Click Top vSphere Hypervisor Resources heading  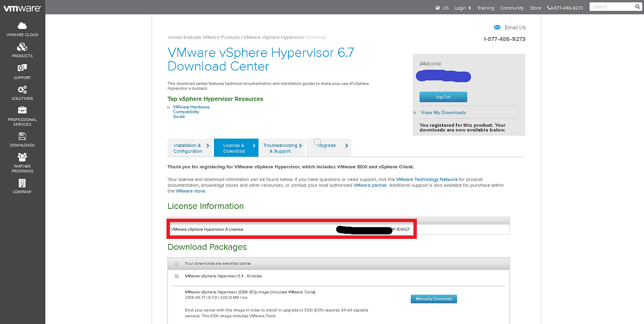215,99
